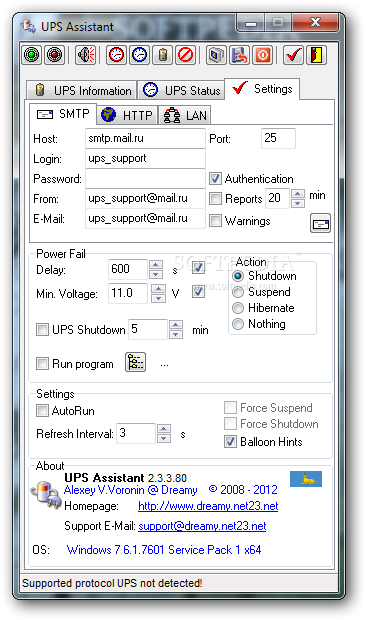This screenshot has height=620, width=366.
Task: Select the Settings tab
Action: [x=262, y=89]
